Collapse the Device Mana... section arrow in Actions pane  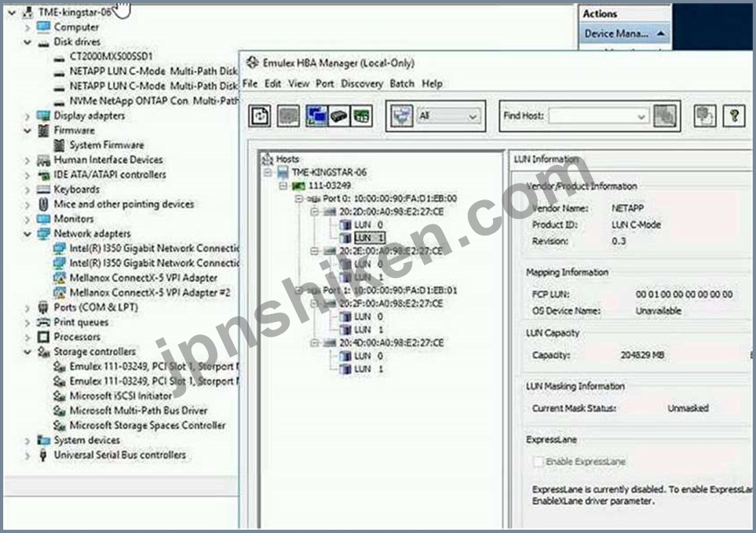661,33
